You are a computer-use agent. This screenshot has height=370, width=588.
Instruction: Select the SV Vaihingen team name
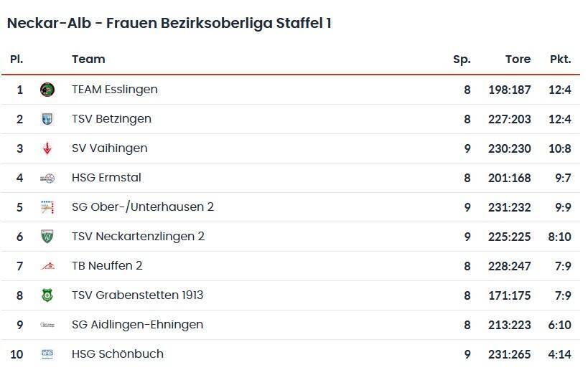pos(109,148)
